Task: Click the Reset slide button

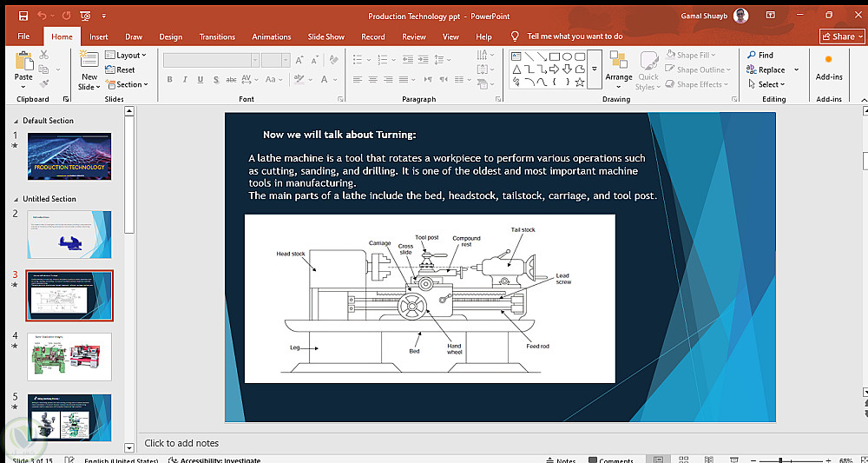Action: tap(120, 69)
